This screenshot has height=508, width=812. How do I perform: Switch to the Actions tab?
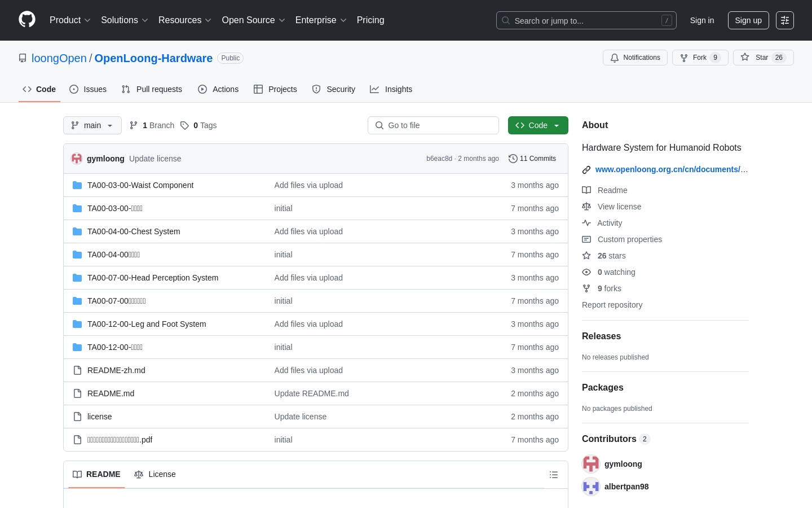pos(218,89)
